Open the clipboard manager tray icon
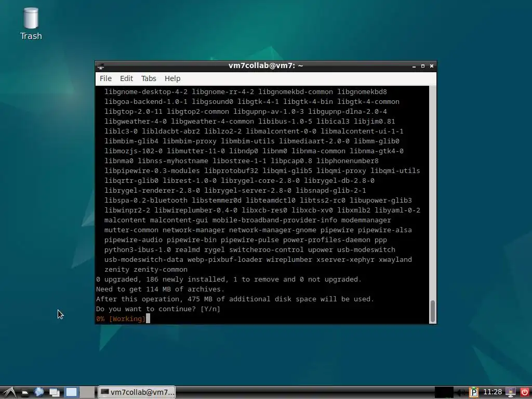The image size is (532, 399). tap(474, 392)
